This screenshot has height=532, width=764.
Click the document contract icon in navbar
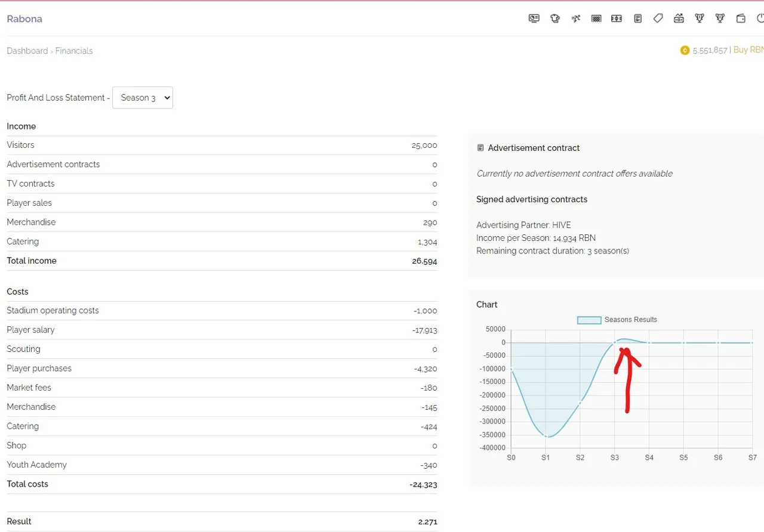(637, 18)
